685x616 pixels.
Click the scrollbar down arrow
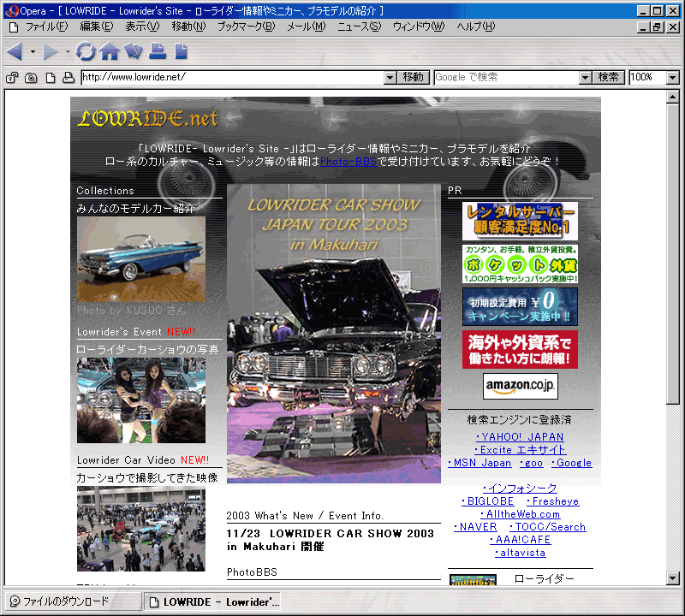[x=673, y=578]
